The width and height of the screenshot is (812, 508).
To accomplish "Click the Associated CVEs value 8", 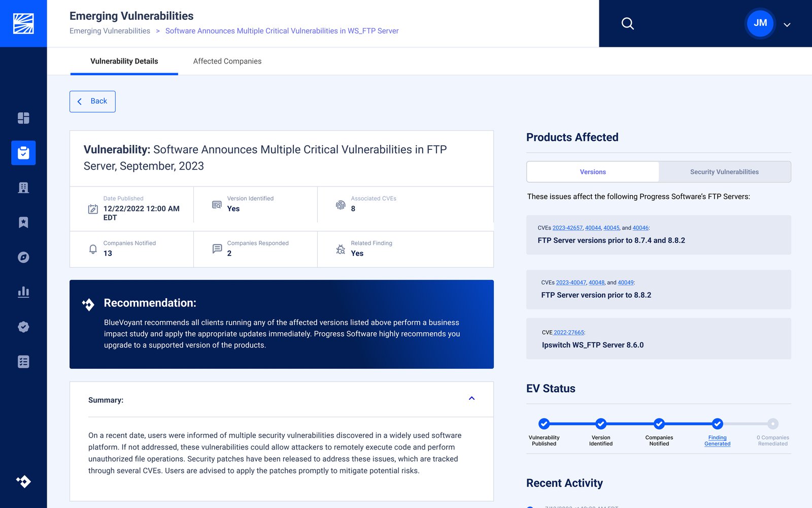I will (353, 209).
